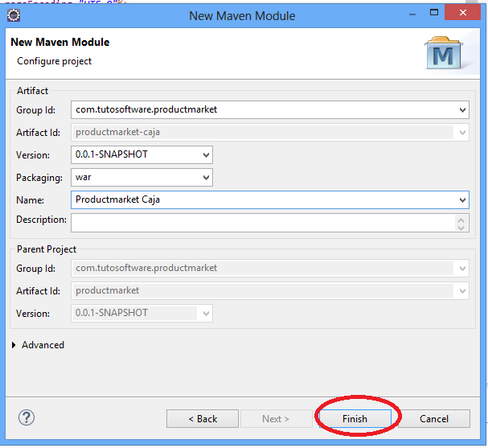Click the 'Name:' label
488x448 pixels.
[31, 200]
